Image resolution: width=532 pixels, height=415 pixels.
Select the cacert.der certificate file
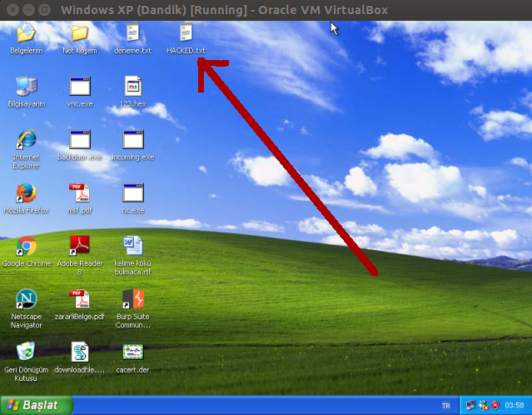click(133, 352)
